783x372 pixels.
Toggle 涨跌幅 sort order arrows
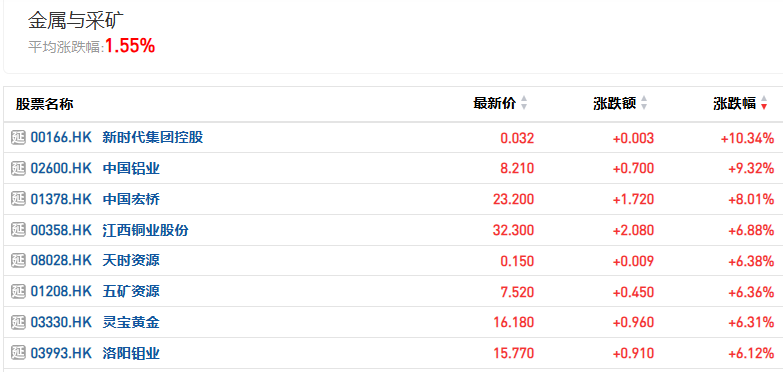coord(764,103)
